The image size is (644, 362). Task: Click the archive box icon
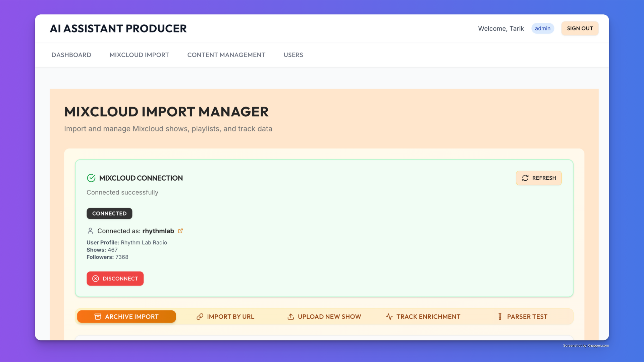[98, 317]
